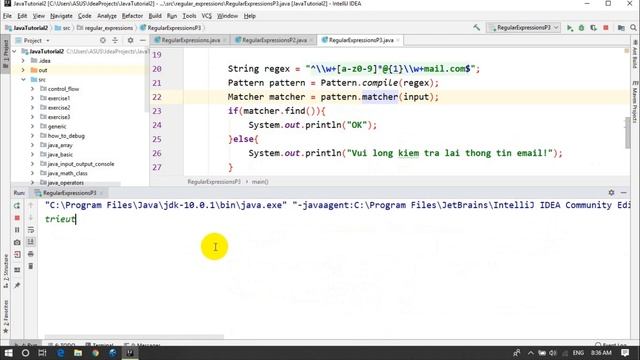
Task: Toggle scroll to end of console
Action: point(31,242)
